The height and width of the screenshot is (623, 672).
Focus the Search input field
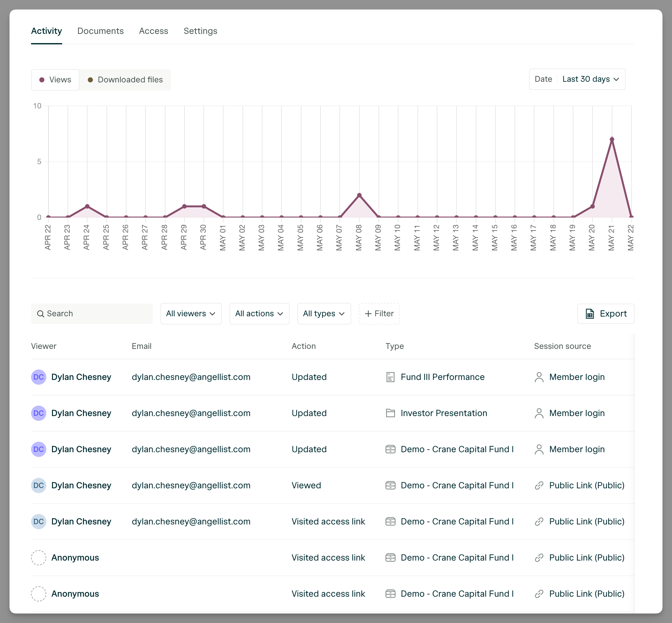click(x=98, y=313)
